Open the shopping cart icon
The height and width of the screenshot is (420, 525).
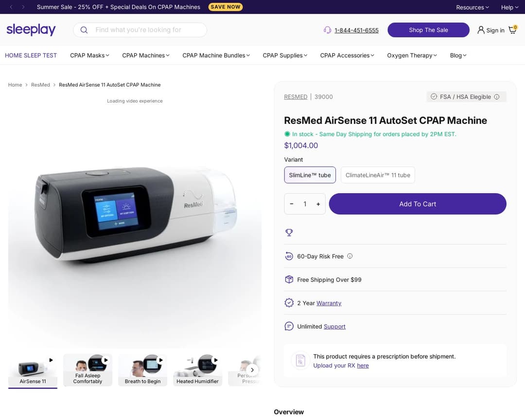(x=512, y=30)
